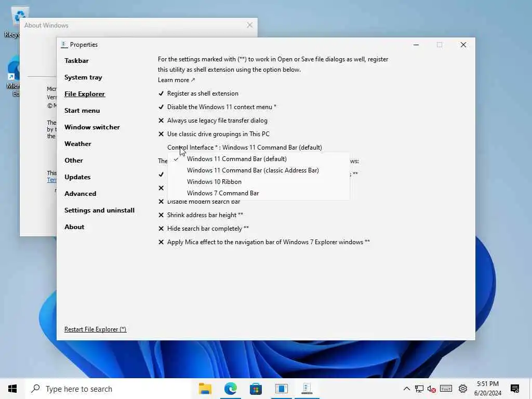Open the touch keyboard tray icon
The height and width of the screenshot is (399, 532).
446,389
